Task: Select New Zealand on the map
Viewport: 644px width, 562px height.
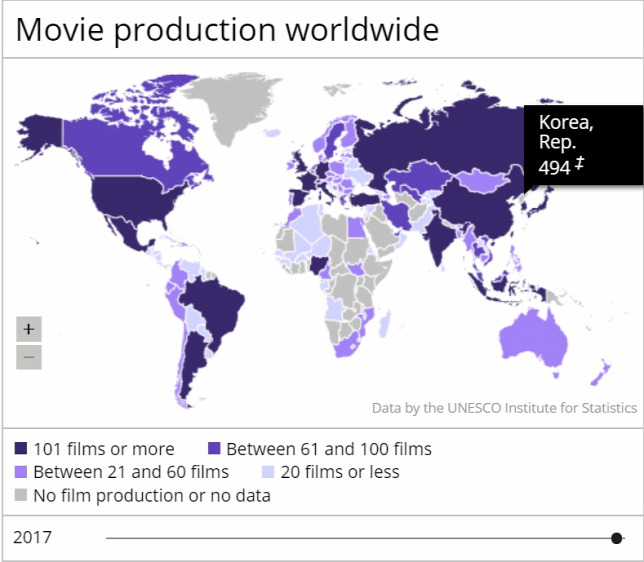Action: [600, 372]
